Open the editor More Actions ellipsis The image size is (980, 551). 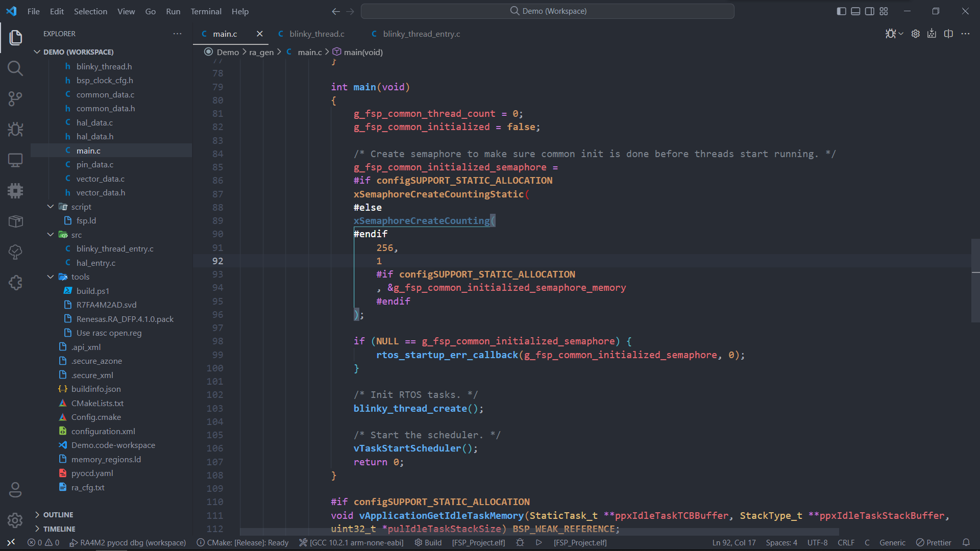965,34
